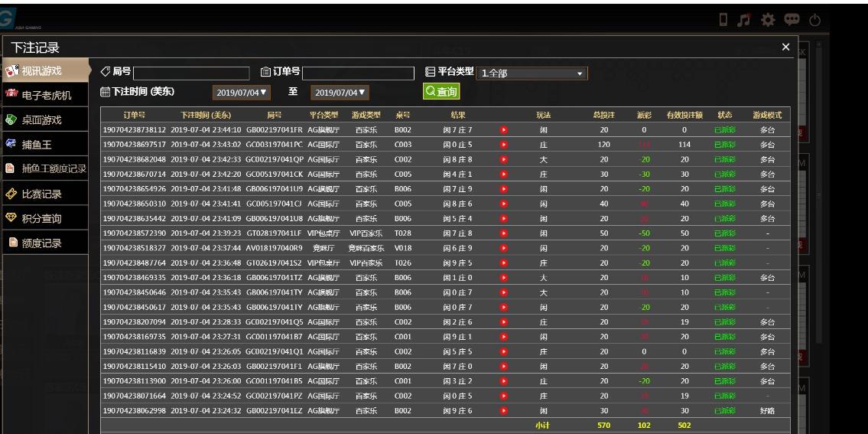Viewport: 868px width, 434px height.
Task: Click the 下注时间 (美东) column header
Action: tap(206, 116)
